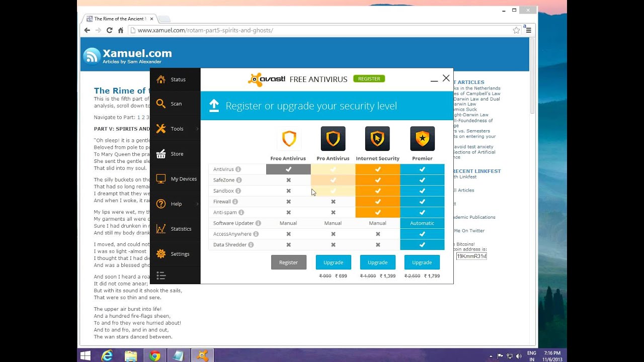Click Upgrade under Pro Antivirus
The image size is (644, 362).
pyautogui.click(x=333, y=262)
